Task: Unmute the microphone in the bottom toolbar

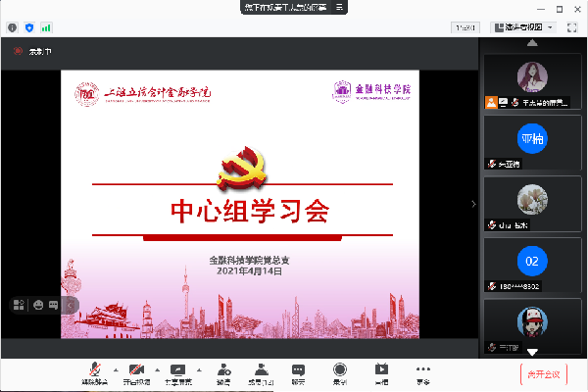Action: pyautogui.click(x=96, y=370)
